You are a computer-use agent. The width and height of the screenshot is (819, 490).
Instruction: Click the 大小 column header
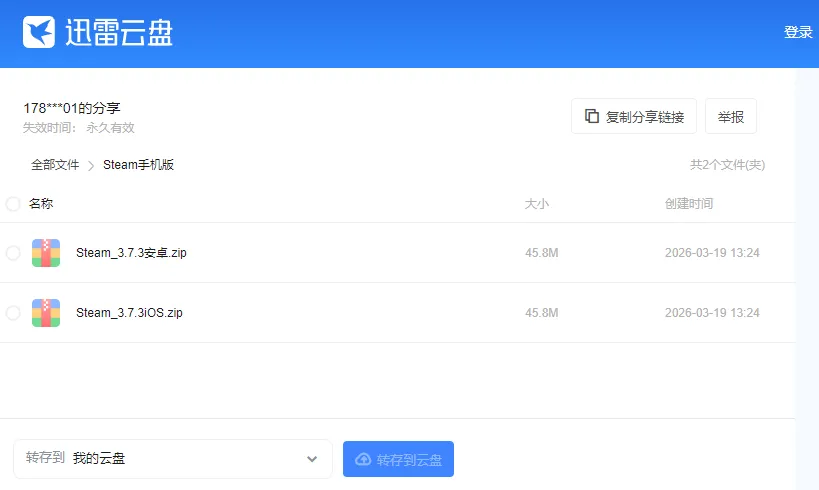coord(536,204)
